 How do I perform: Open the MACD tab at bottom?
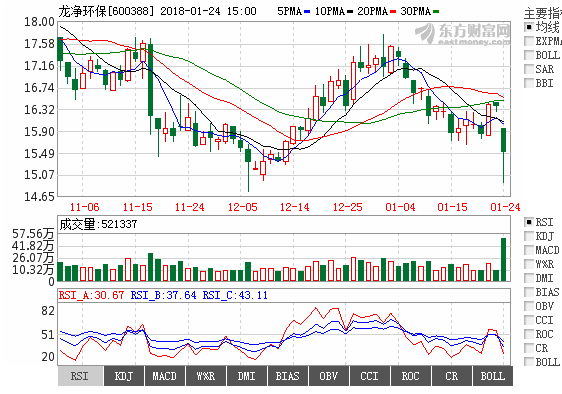click(x=165, y=376)
